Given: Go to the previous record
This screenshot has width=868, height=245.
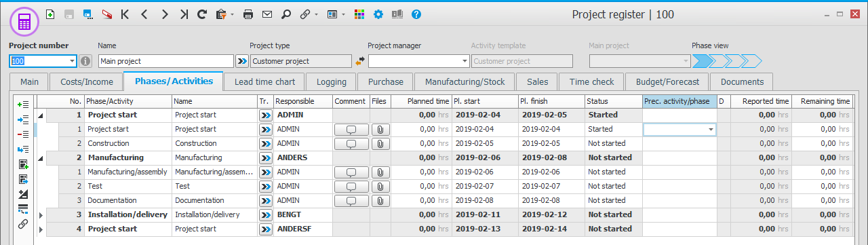Looking at the screenshot, I should (x=144, y=14).
